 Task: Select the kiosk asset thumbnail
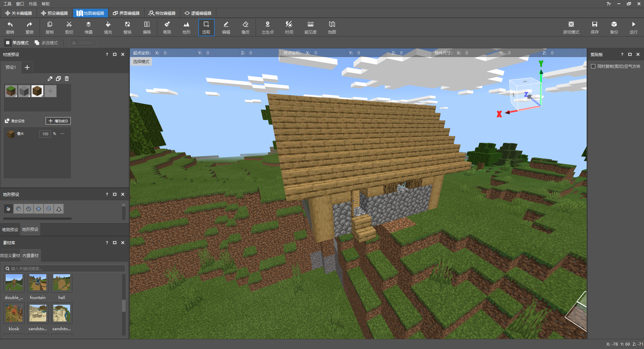14,313
